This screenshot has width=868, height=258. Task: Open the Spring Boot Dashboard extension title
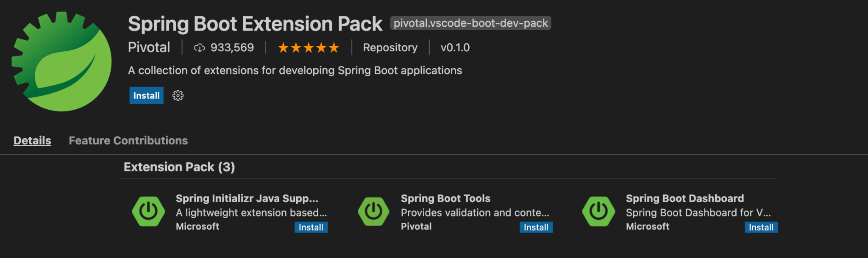click(x=685, y=199)
